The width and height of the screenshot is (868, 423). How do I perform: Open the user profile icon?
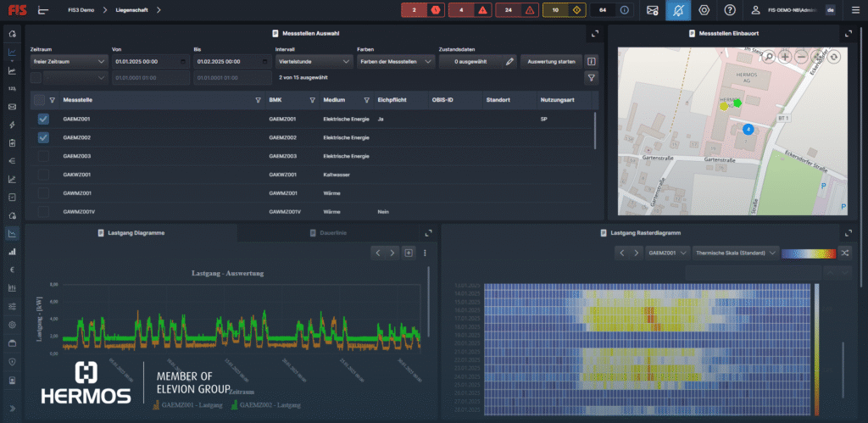point(755,10)
